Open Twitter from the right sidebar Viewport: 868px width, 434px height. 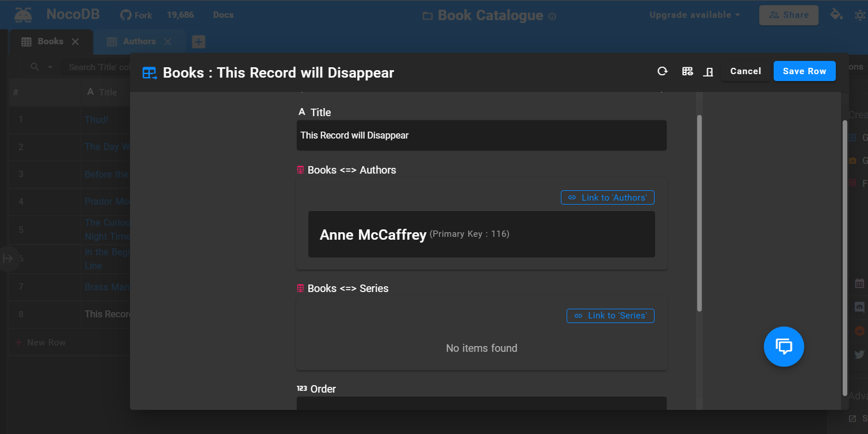pos(859,354)
